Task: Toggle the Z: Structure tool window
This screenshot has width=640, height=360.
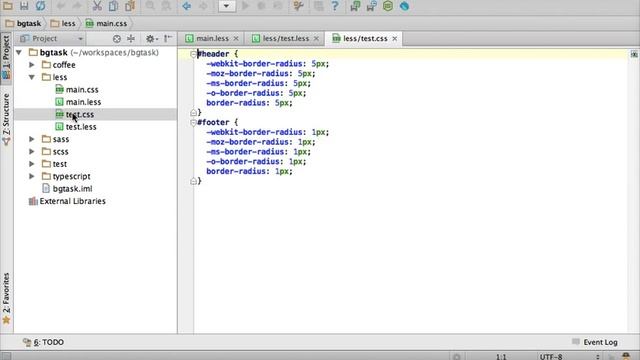Action: 6,119
